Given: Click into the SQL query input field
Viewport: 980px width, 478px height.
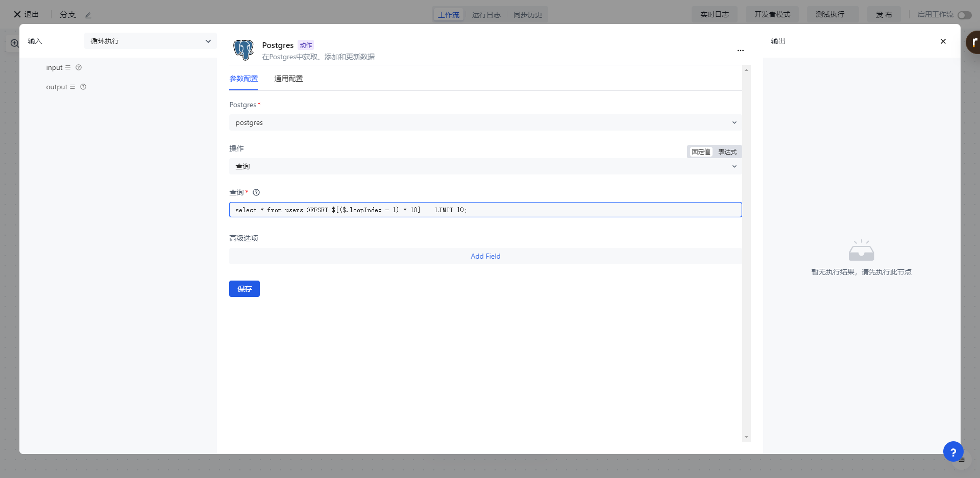Looking at the screenshot, I should tap(561, 210).
